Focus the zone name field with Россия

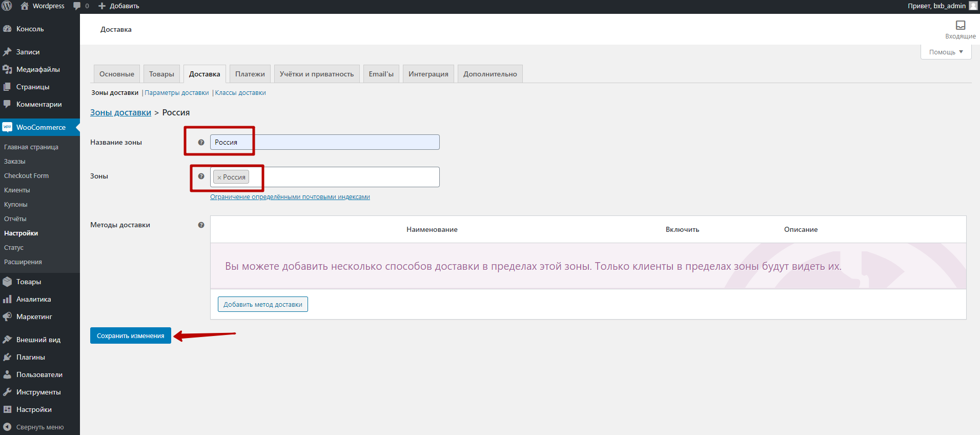pyautogui.click(x=324, y=142)
